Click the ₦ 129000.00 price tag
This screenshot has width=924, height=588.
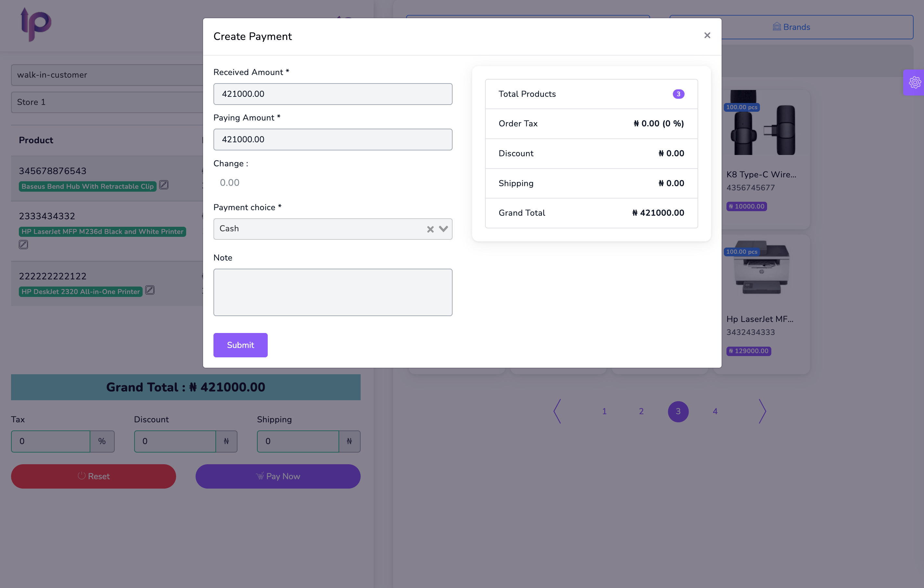(x=749, y=351)
